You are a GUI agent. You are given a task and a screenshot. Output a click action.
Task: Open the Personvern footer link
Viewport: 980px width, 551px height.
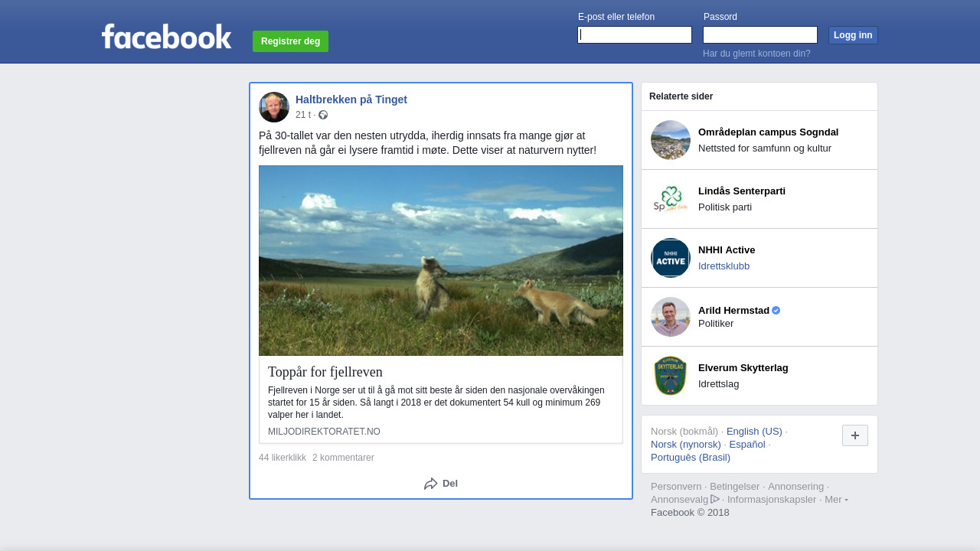click(x=676, y=486)
